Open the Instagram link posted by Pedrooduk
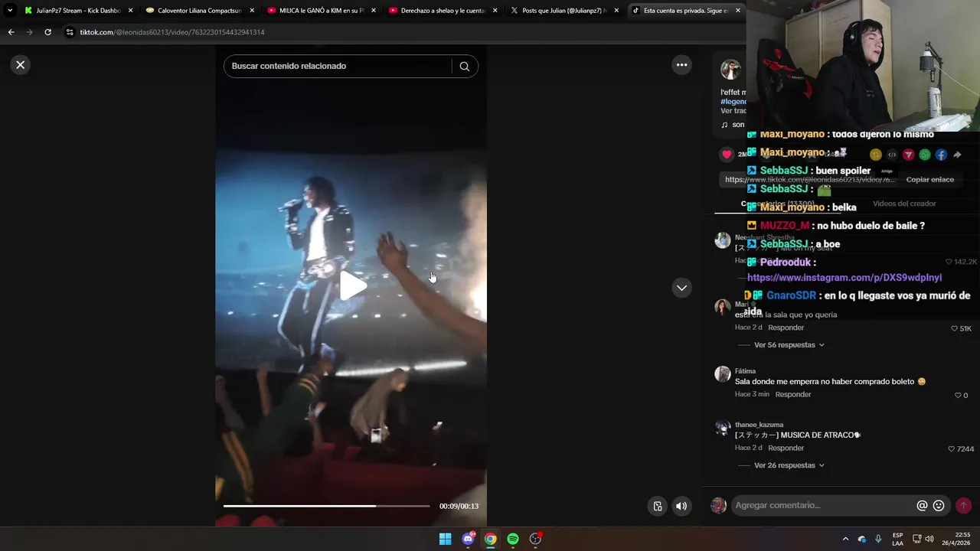This screenshot has height=551, width=980. click(844, 278)
